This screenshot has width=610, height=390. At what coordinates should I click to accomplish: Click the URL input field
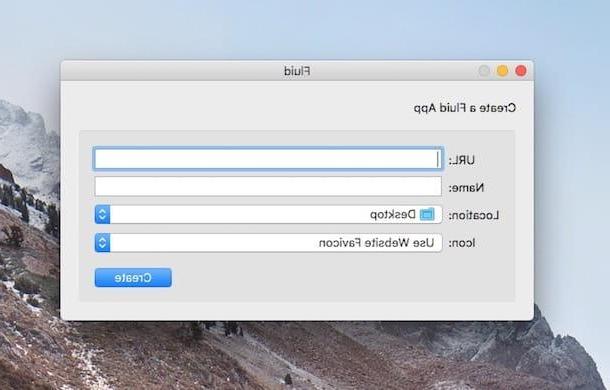coord(268,159)
